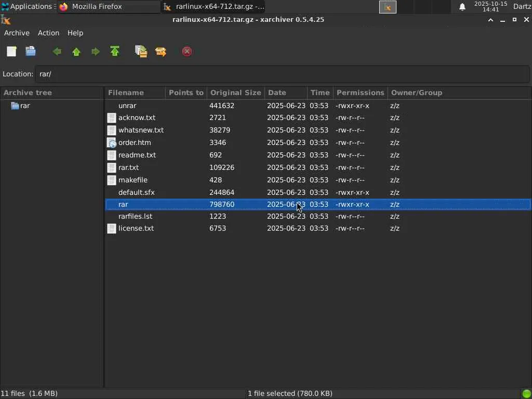
Task: Sort by the Time column header
Action: [320, 92]
